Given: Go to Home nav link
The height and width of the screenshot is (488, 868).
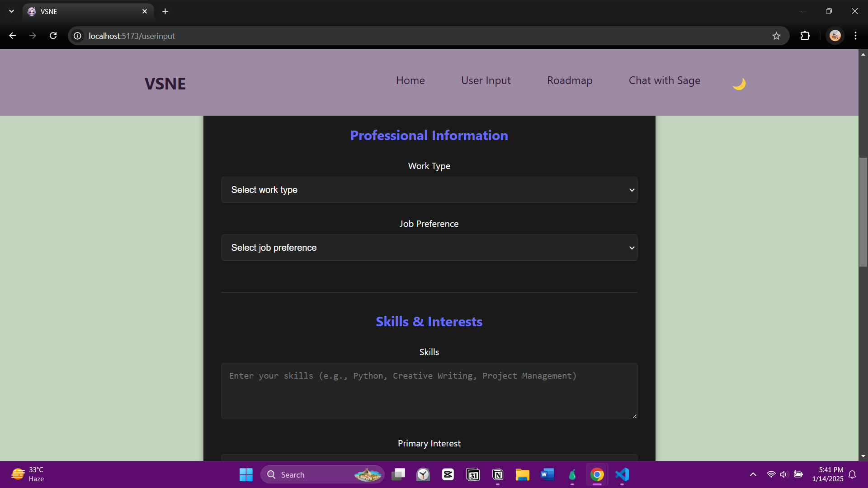Looking at the screenshot, I should [x=410, y=80].
